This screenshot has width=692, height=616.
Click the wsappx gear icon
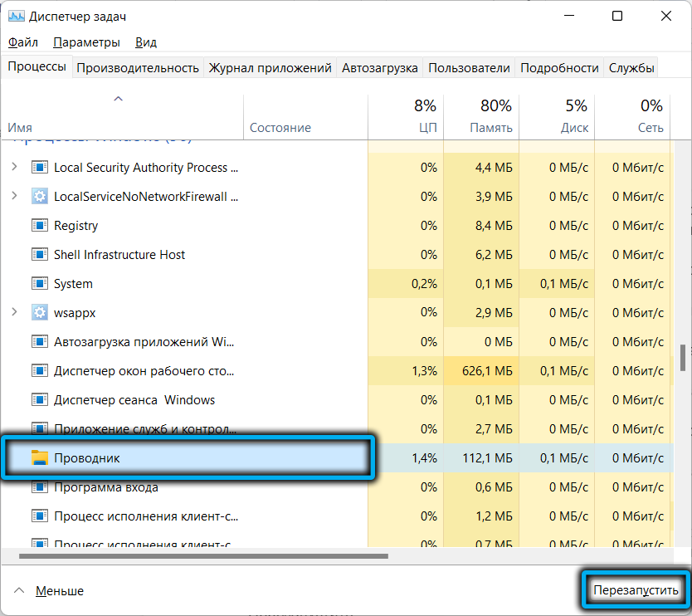coord(40,312)
